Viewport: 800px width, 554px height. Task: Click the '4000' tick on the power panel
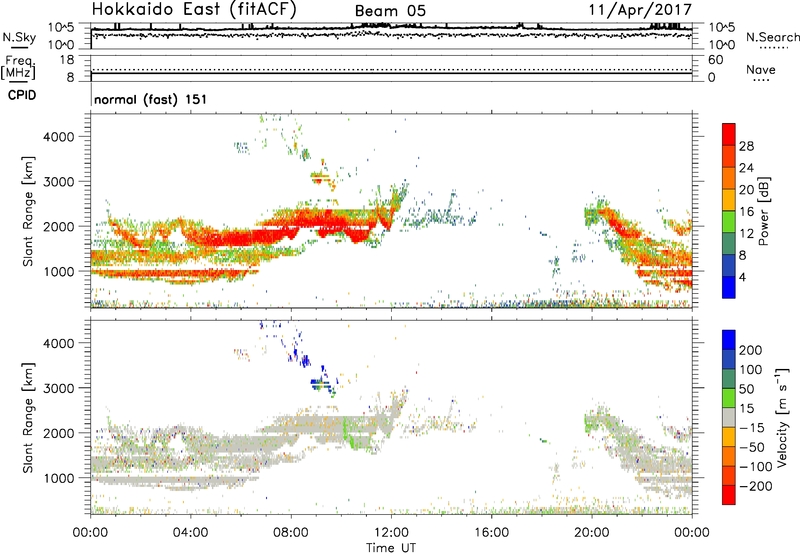[x=58, y=137]
